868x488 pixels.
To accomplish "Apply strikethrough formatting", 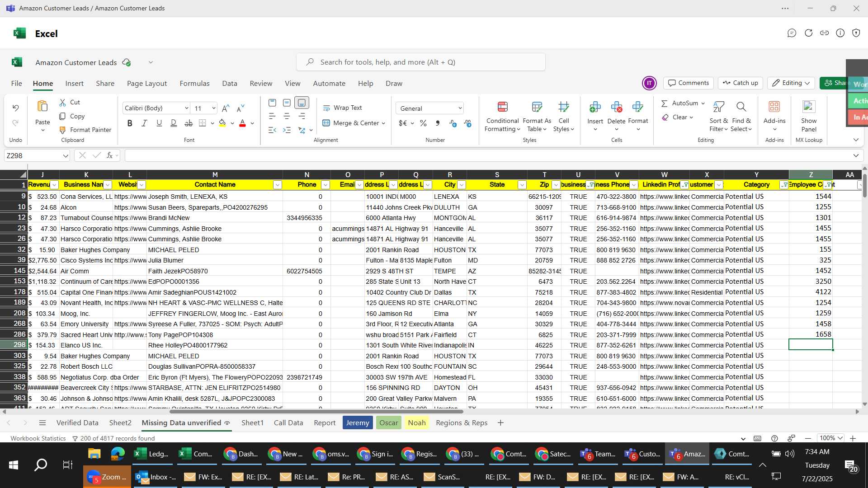I will tap(189, 123).
